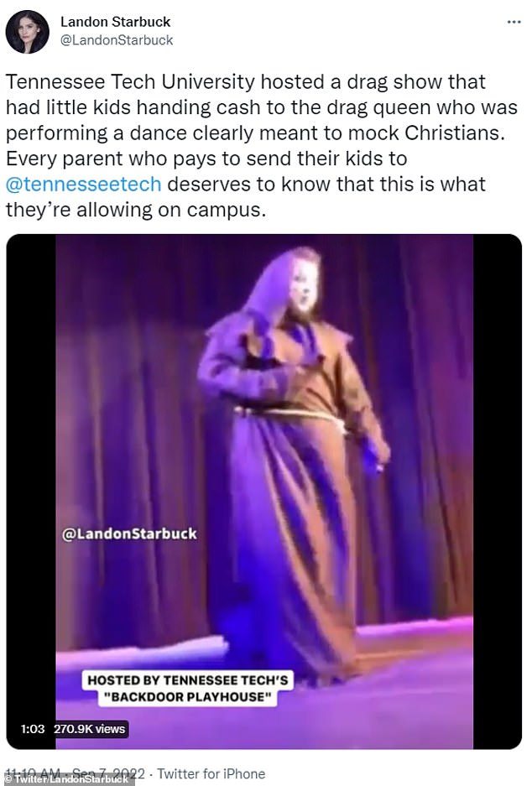Open the three-dot more options menu

[514, 22]
